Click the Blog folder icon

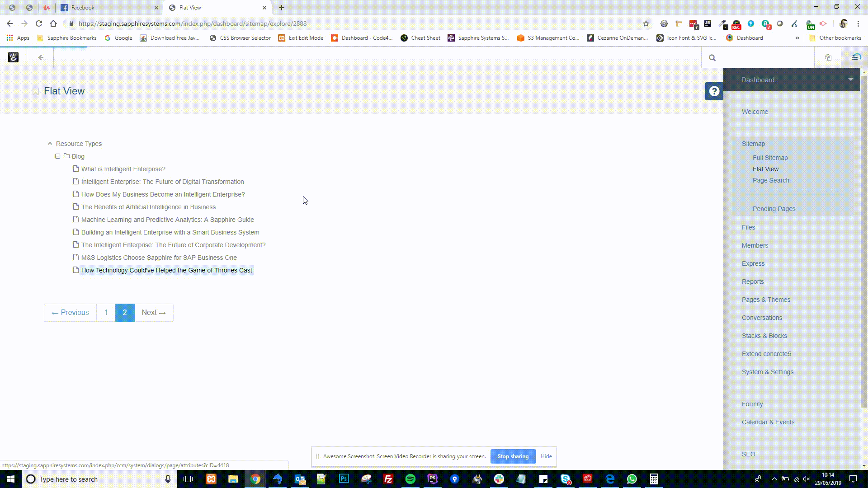[66, 156]
